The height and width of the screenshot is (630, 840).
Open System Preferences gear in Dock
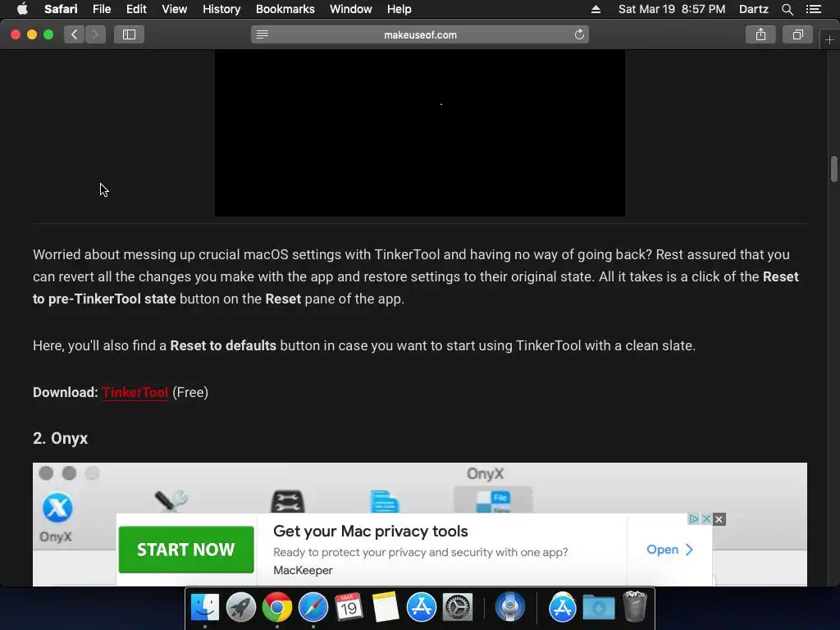(458, 607)
